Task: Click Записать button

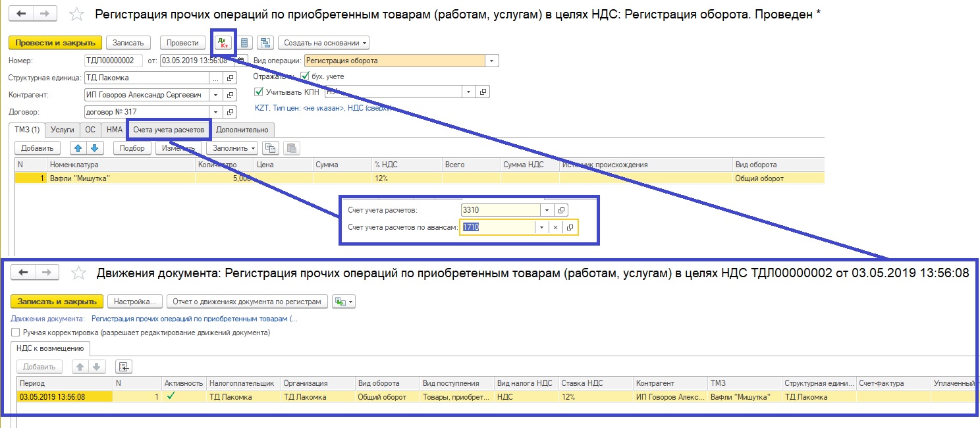Action: click(x=128, y=43)
